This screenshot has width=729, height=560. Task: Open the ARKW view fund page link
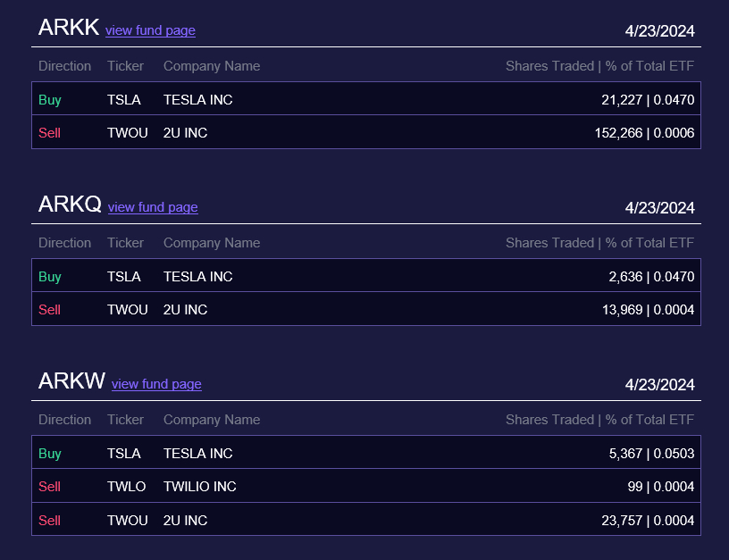(156, 384)
